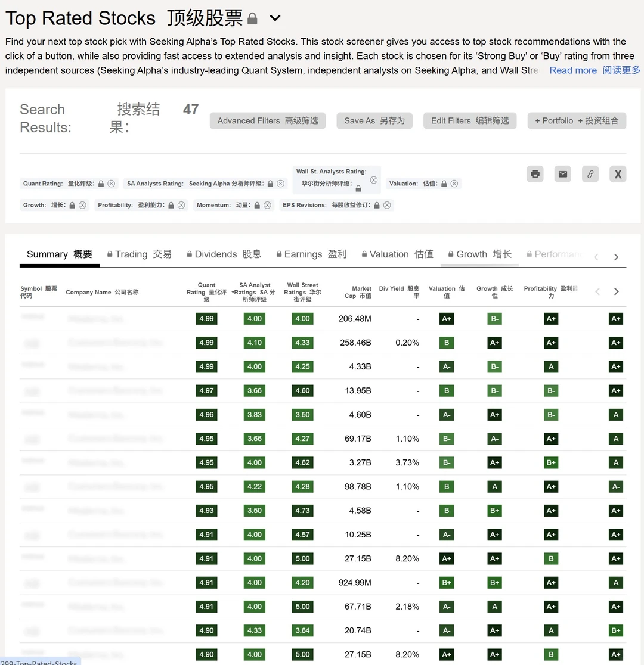The width and height of the screenshot is (644, 665).
Task: Sort by Wall Street Ratings column
Action: pyautogui.click(x=302, y=292)
